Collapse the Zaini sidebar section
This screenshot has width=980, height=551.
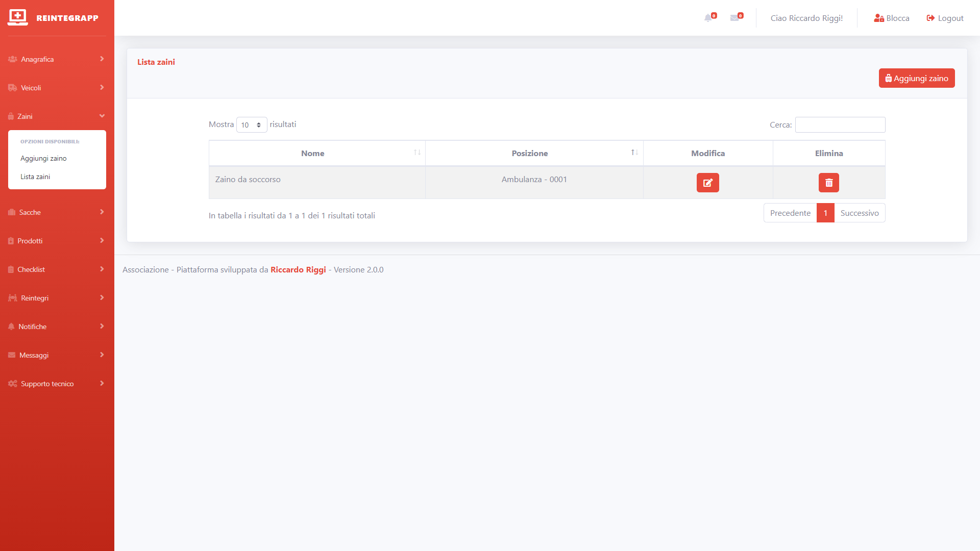pyautogui.click(x=57, y=116)
